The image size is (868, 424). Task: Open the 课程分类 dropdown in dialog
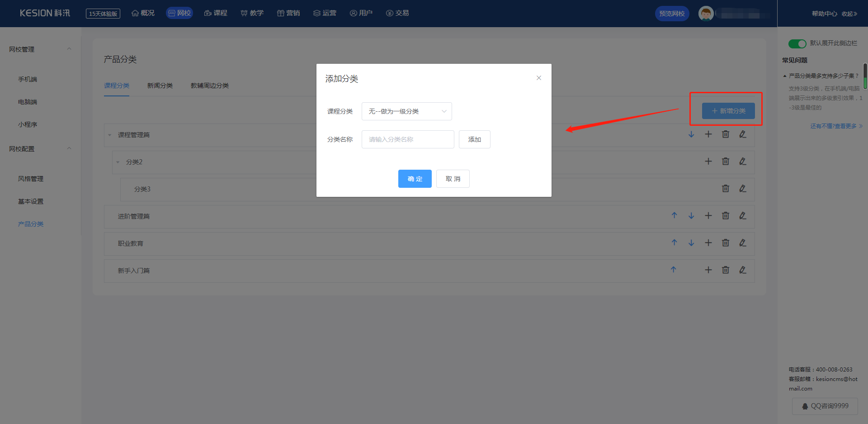pos(407,111)
